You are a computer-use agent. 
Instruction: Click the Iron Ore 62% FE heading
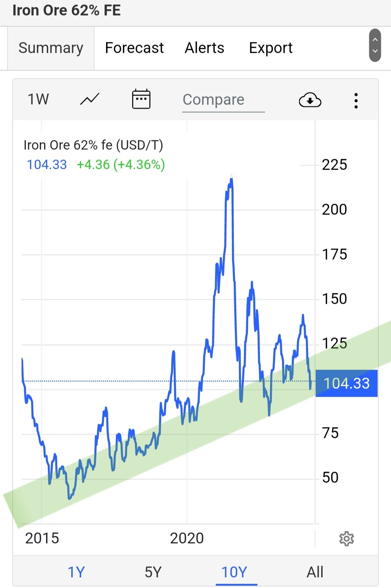pos(67,10)
